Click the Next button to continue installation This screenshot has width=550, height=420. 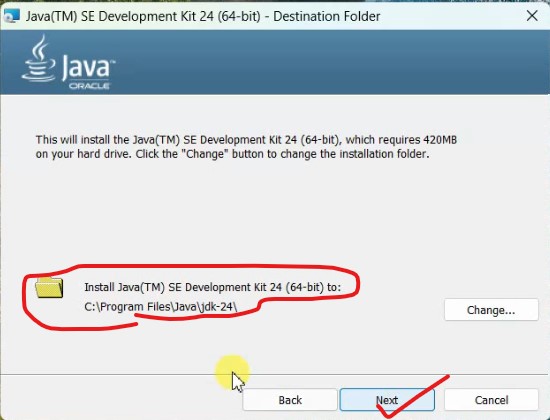[387, 400]
